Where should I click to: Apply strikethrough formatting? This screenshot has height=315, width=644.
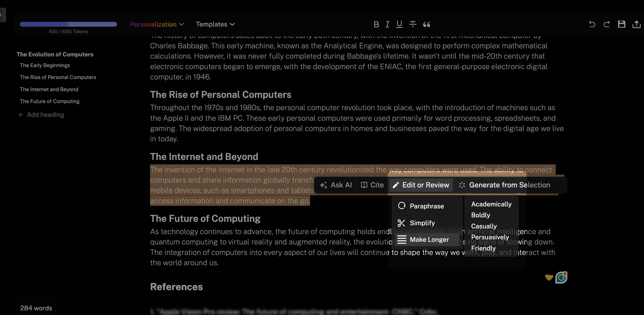[413, 24]
